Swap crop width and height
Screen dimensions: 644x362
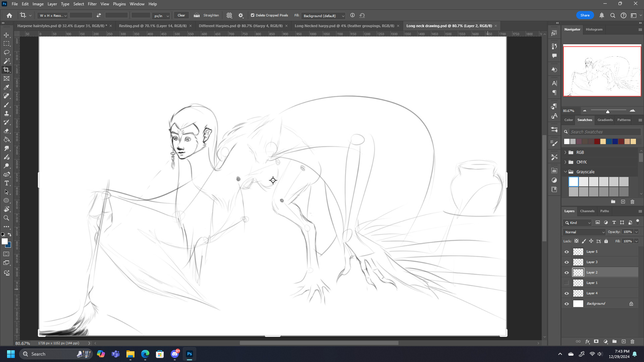(99, 15)
